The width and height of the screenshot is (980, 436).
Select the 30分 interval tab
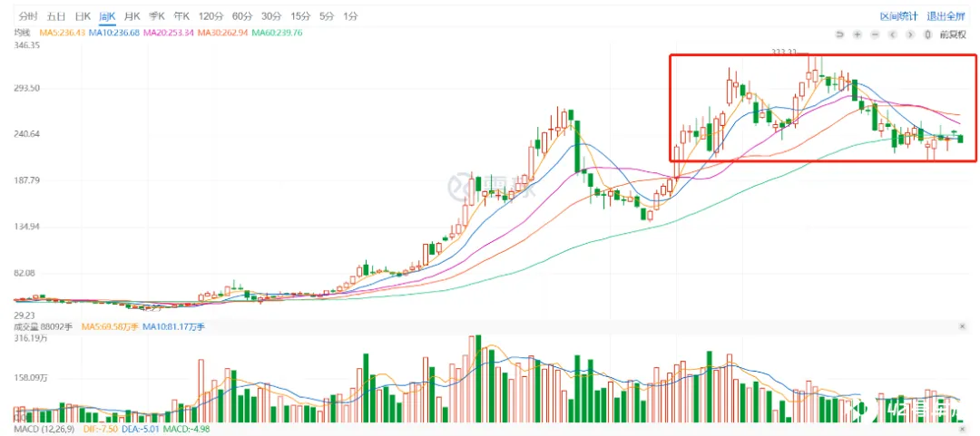tap(271, 17)
